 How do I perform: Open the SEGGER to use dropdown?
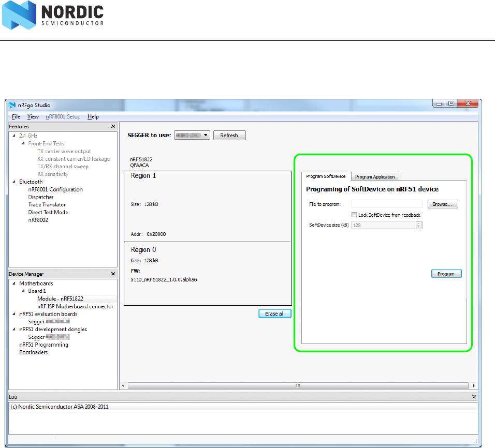tap(192, 135)
